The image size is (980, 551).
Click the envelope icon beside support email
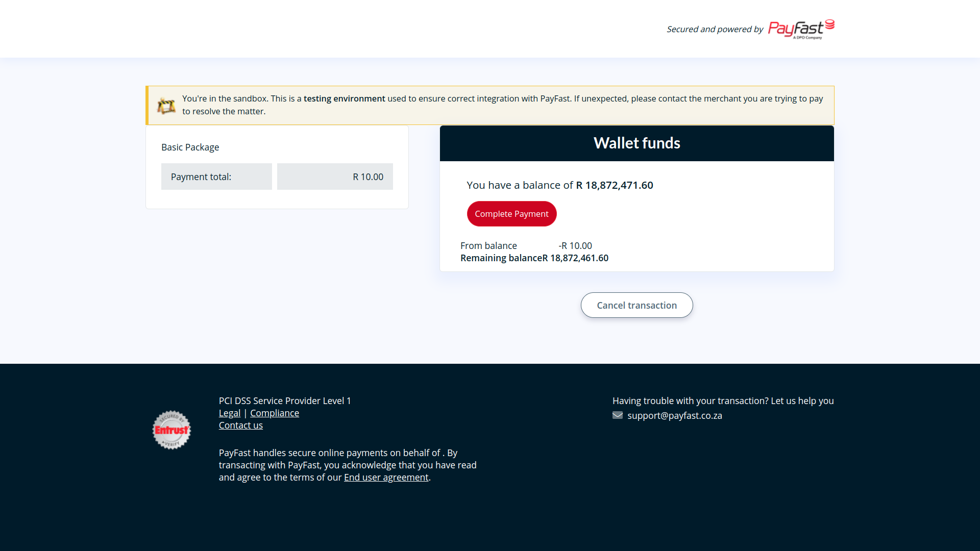click(617, 415)
